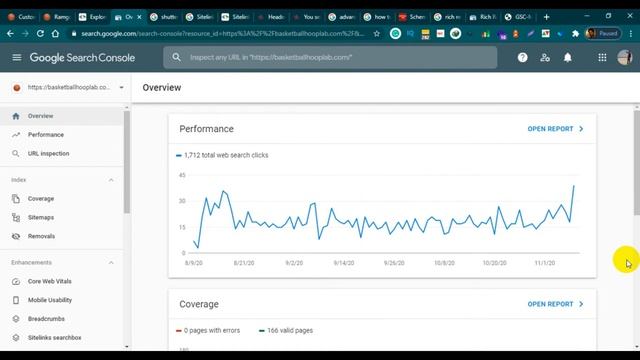The height and width of the screenshot is (360, 640).
Task: Click the Core Web Vitals gauge icon
Action: pos(16,281)
